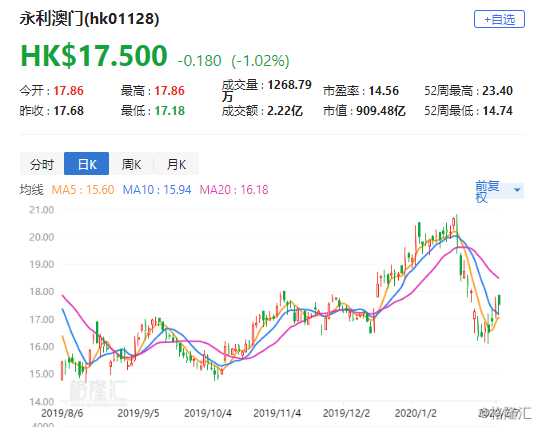
Task: Click the MA20 : 16.18 legend label
Action: tap(234, 190)
